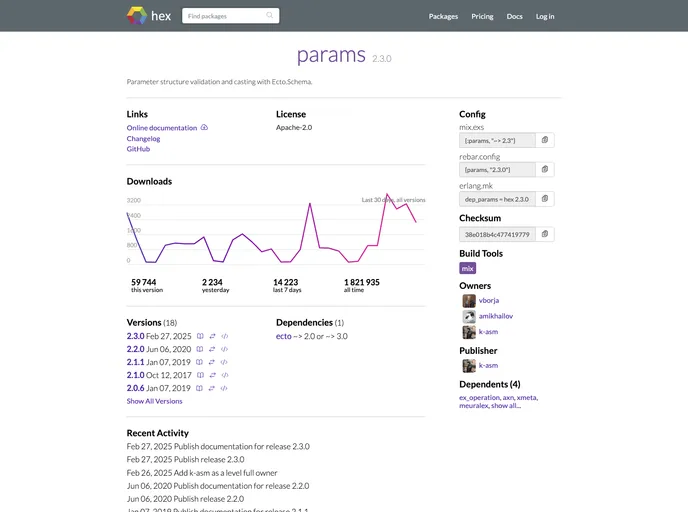The height and width of the screenshot is (512, 688).
Task: Open code preview icon for version 2.2.0
Action: (224, 349)
